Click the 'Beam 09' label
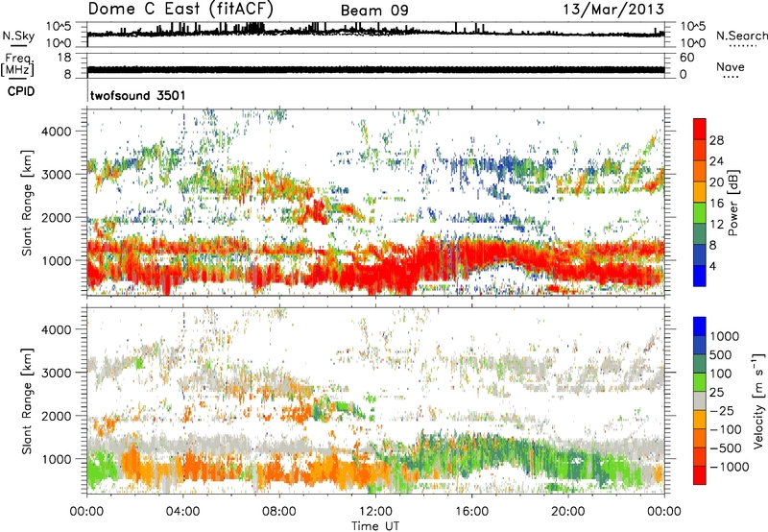Screen dimensions: 768x532 pos(374,11)
